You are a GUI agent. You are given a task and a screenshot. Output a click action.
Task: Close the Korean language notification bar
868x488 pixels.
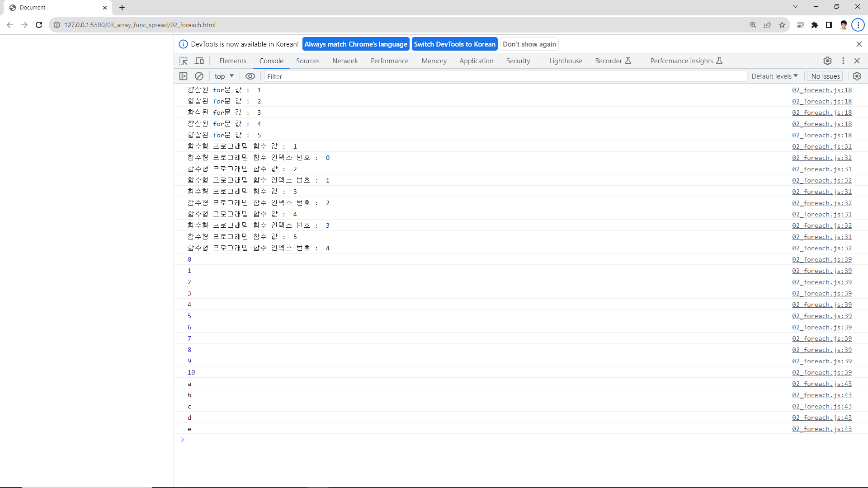click(x=859, y=44)
